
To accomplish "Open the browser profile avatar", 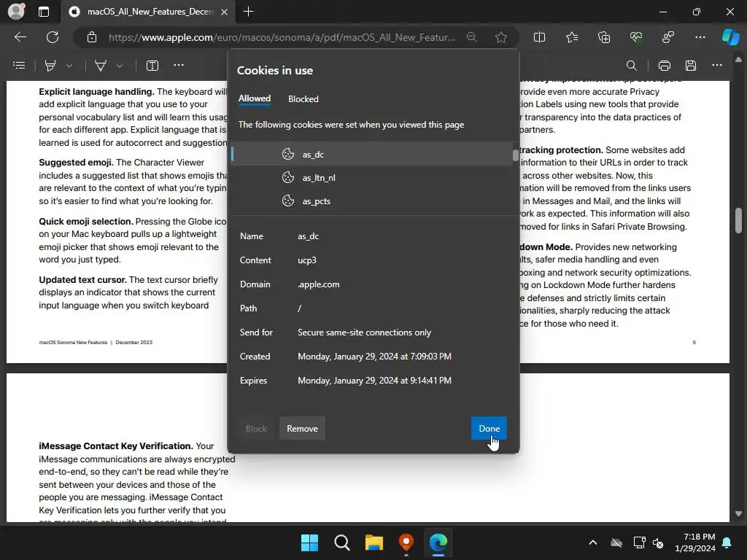I will pos(16,12).
